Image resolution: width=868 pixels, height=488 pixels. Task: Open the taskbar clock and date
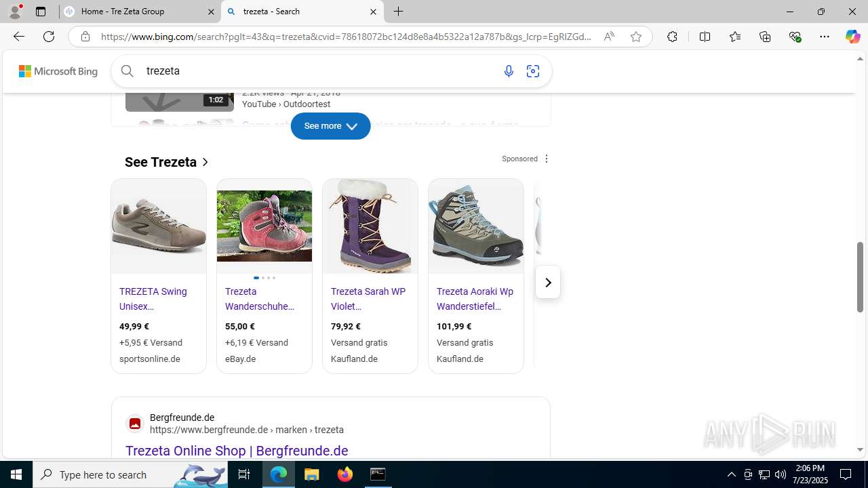[x=810, y=474]
